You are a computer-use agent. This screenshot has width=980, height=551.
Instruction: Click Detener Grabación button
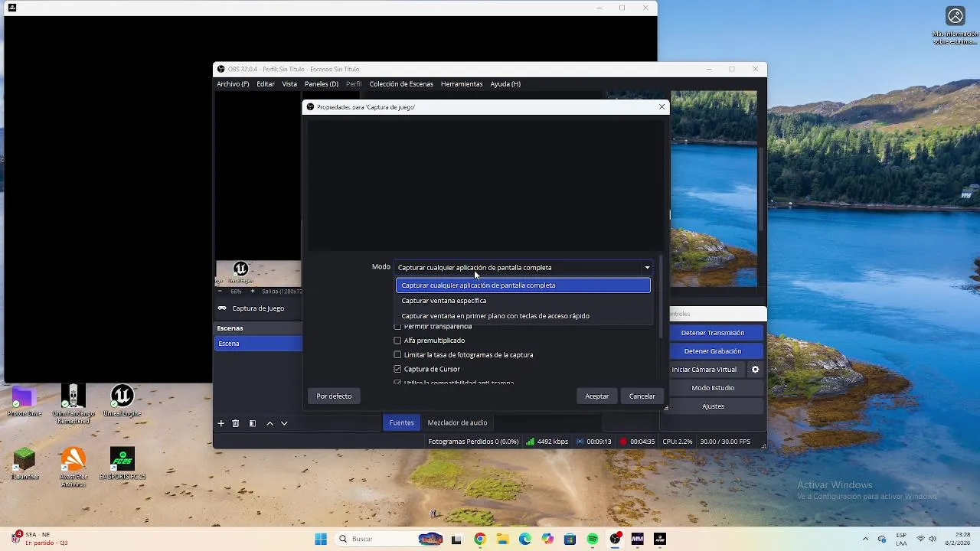tap(711, 351)
